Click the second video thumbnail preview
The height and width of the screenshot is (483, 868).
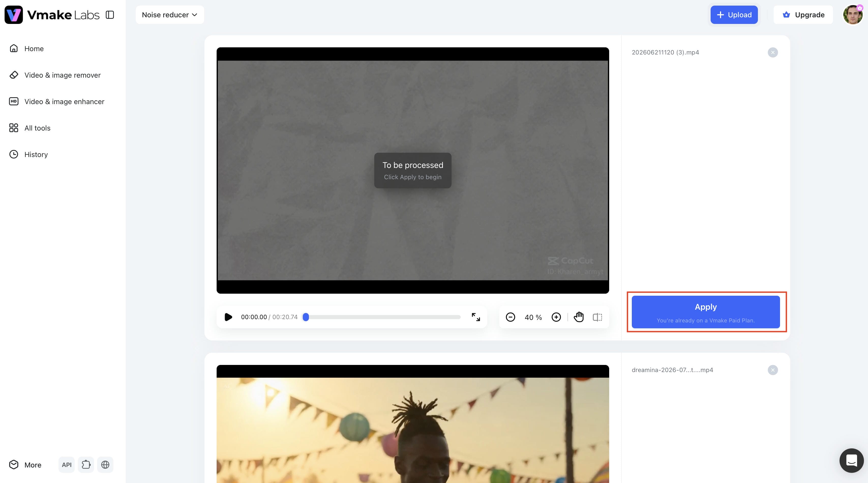point(413,424)
